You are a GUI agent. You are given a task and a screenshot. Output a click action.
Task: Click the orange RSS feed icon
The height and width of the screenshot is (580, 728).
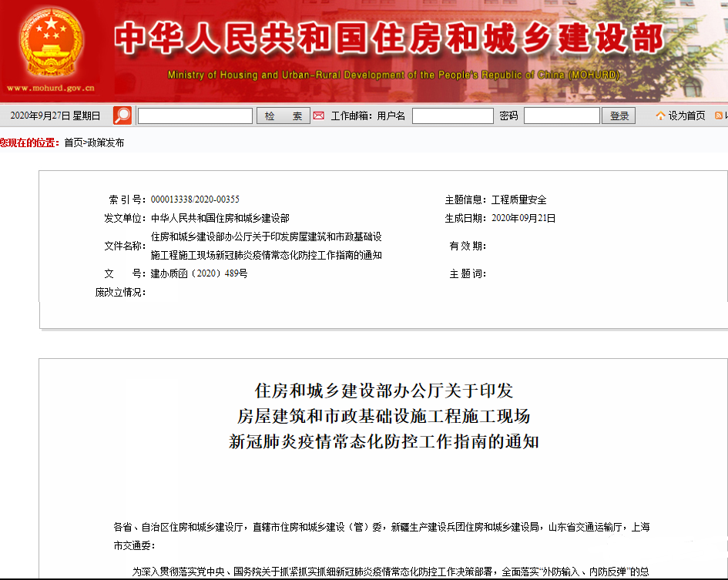(718, 116)
